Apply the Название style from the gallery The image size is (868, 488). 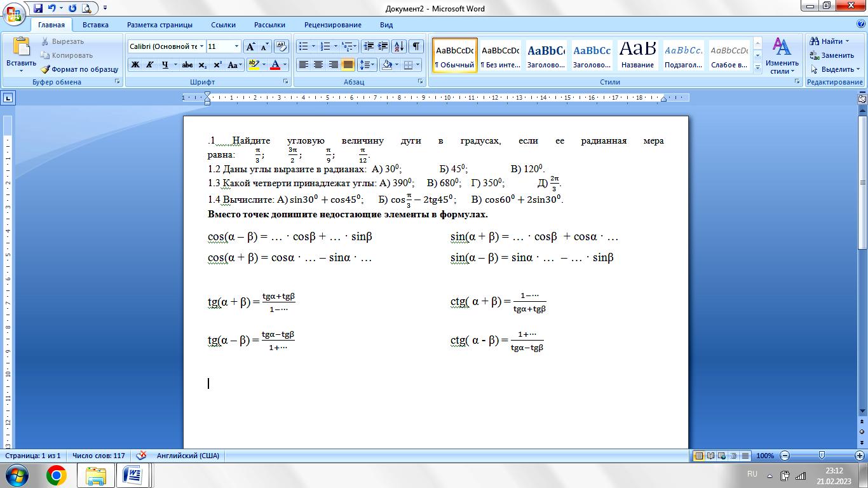click(637, 55)
